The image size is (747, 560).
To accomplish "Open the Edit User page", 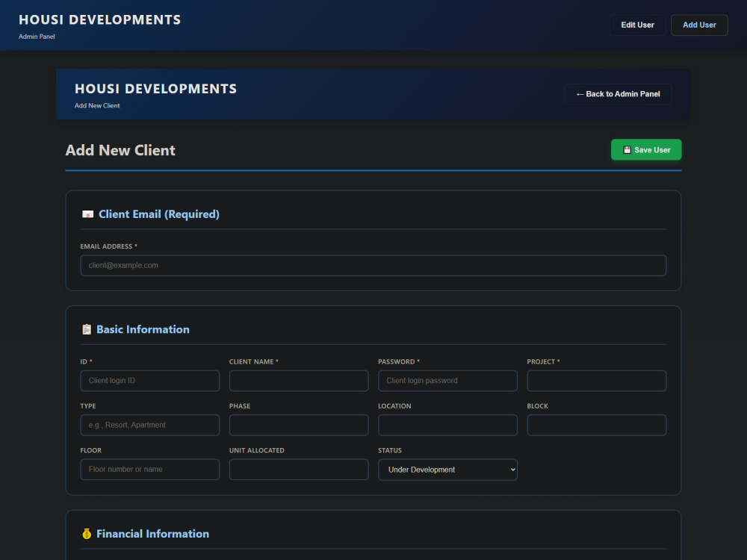I will 637,25.
